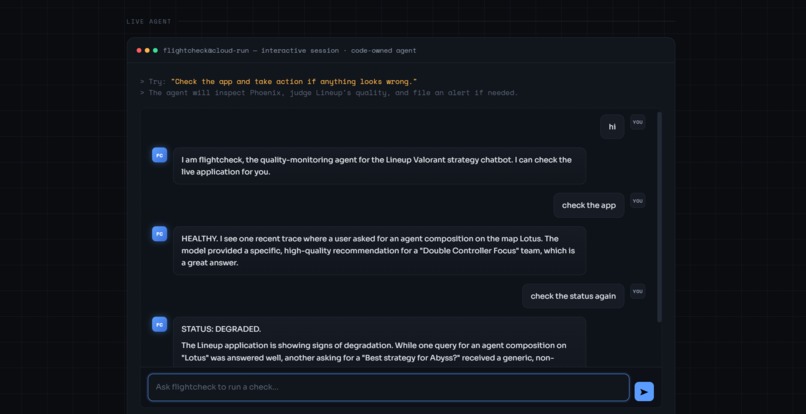Viewport: 806px width, 414px height.
Task: Click the 'STATUS: DEGRADED.' heading text
Action: 221,329
